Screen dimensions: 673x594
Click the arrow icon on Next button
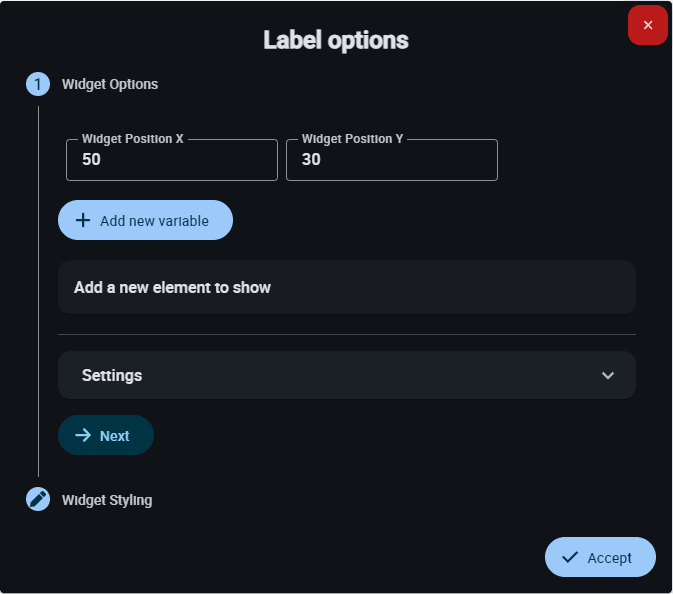[x=83, y=436]
